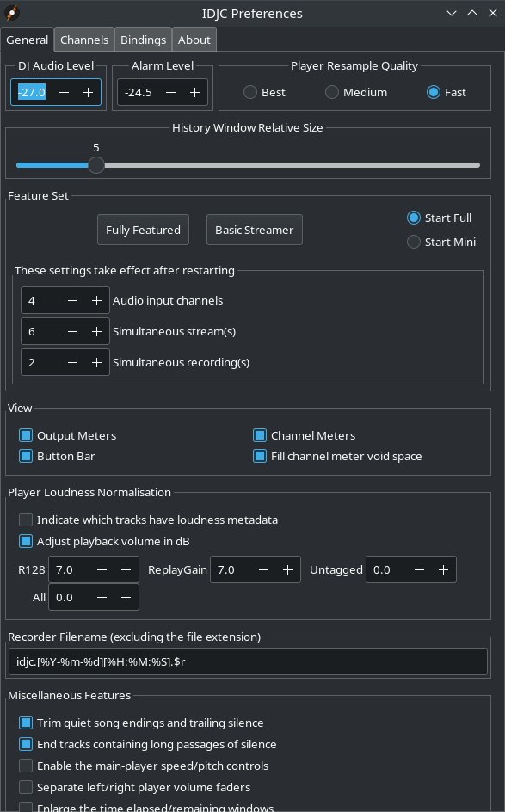Increase Simultaneous recording(s) count
Screen dimensions: 505x812
pyautogui.click(x=97, y=362)
